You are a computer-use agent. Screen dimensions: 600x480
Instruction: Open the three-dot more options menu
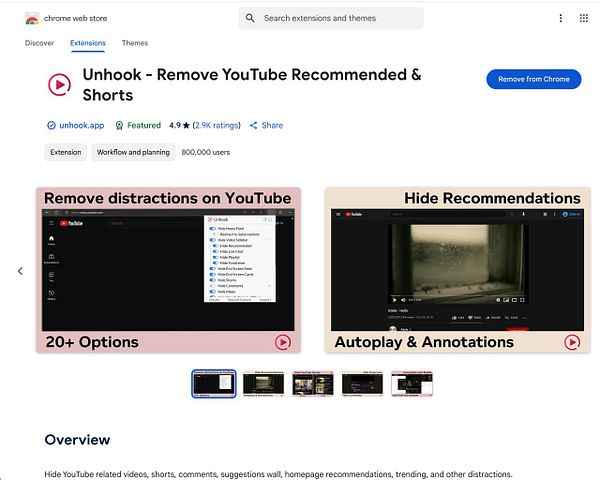point(561,18)
